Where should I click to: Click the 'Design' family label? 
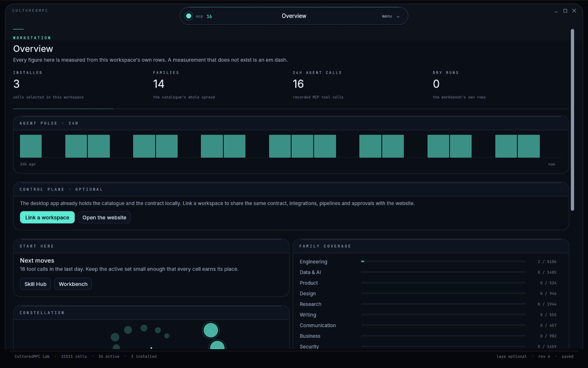coord(307,294)
